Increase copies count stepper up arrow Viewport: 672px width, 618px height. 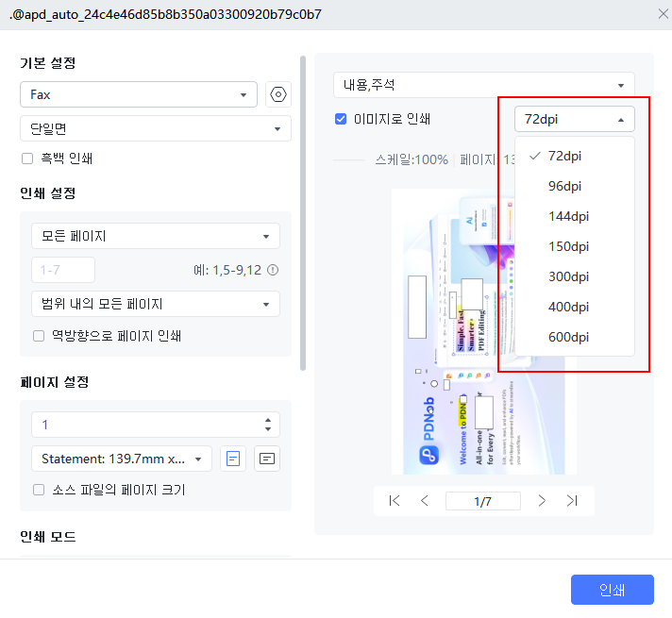tap(268, 421)
